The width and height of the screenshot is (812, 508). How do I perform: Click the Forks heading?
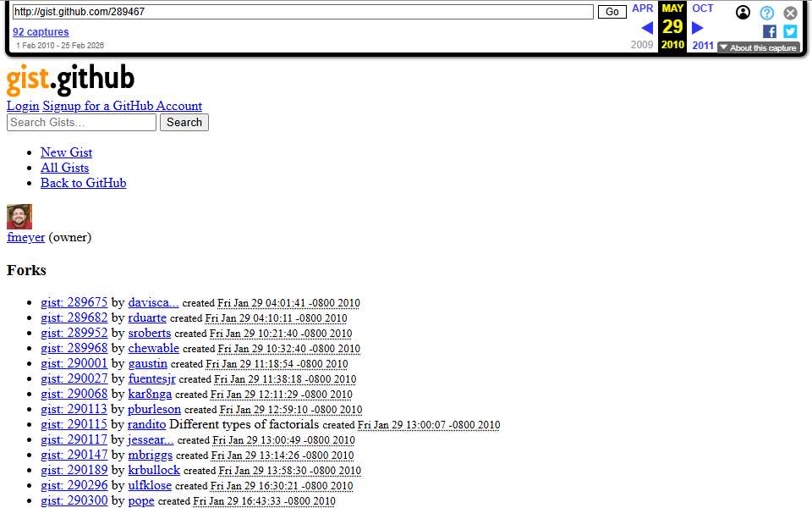point(26,271)
